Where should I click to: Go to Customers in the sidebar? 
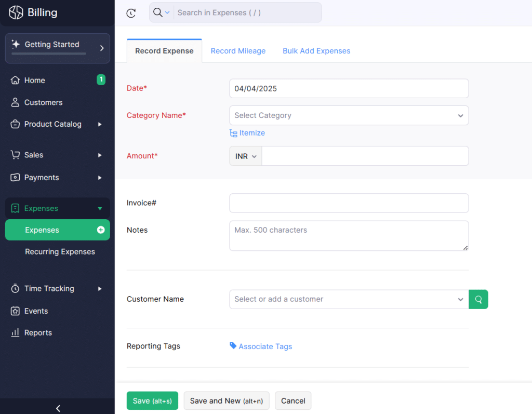(43, 102)
